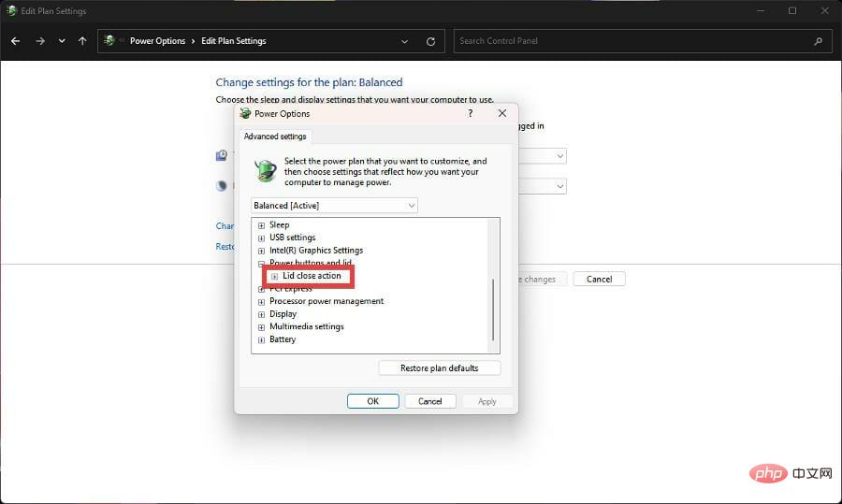Select Intel(R) Graphics Settings item
Image resolution: width=842 pixels, height=504 pixels.
point(316,250)
